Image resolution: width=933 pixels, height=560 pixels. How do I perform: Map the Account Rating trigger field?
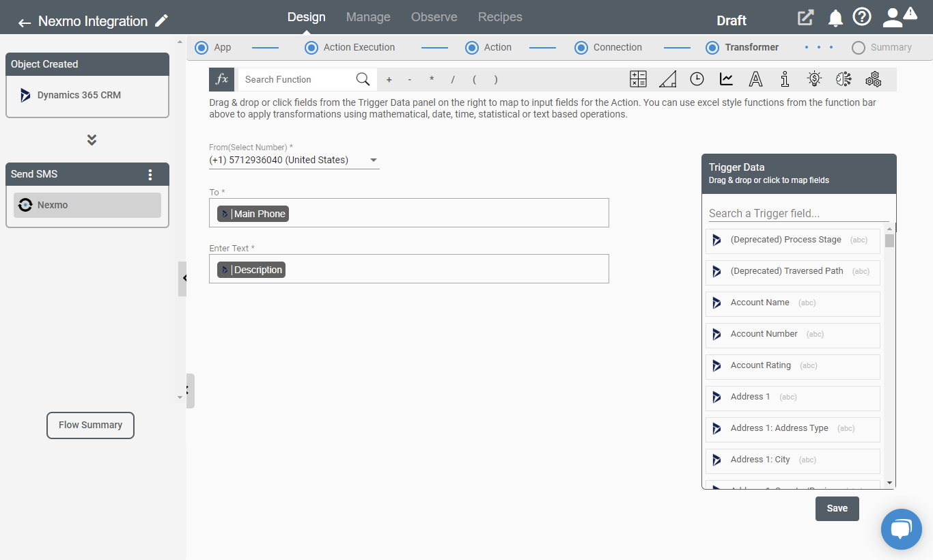coord(793,366)
